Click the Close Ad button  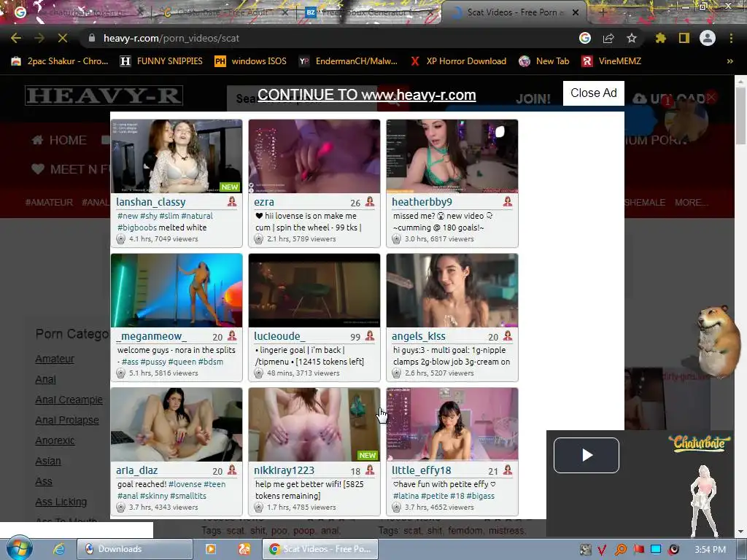tap(594, 93)
